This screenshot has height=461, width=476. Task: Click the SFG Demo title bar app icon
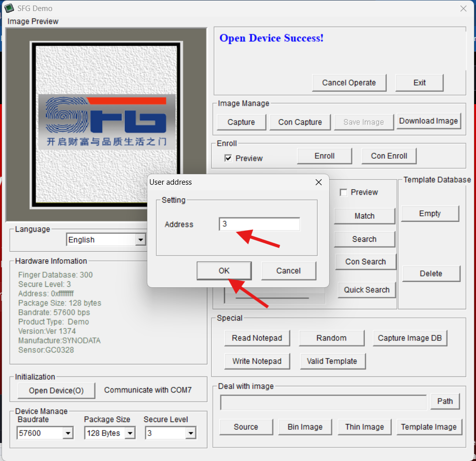point(9,8)
